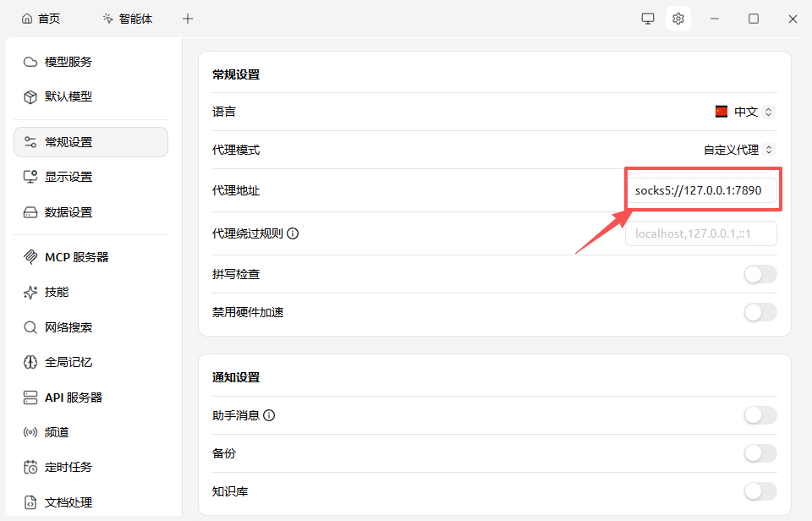
Task: Click the 智能体 agent sparkle icon
Action: click(x=107, y=19)
